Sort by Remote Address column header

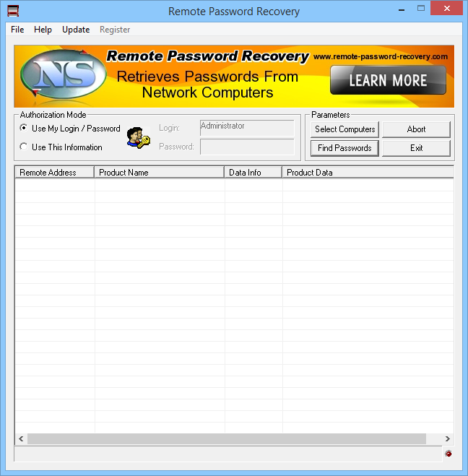[x=54, y=172]
